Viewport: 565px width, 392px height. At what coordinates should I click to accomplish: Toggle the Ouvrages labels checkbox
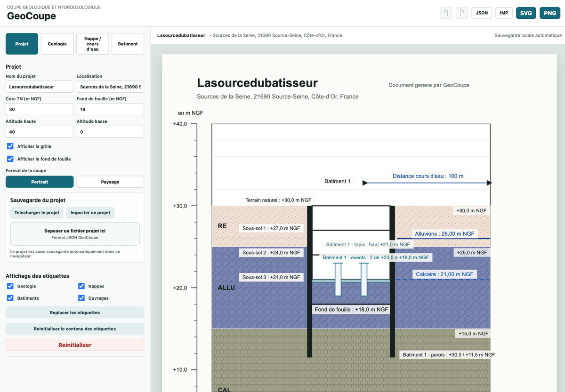coord(81,298)
